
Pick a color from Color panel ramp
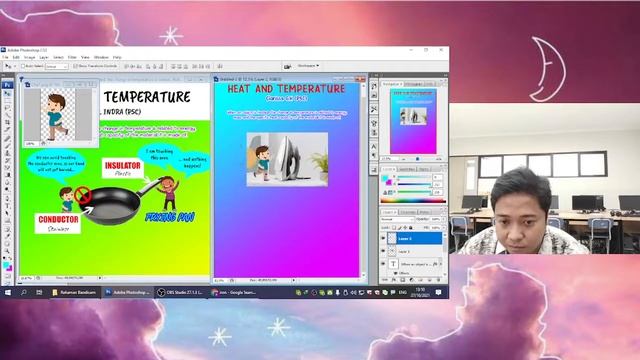coord(413,201)
